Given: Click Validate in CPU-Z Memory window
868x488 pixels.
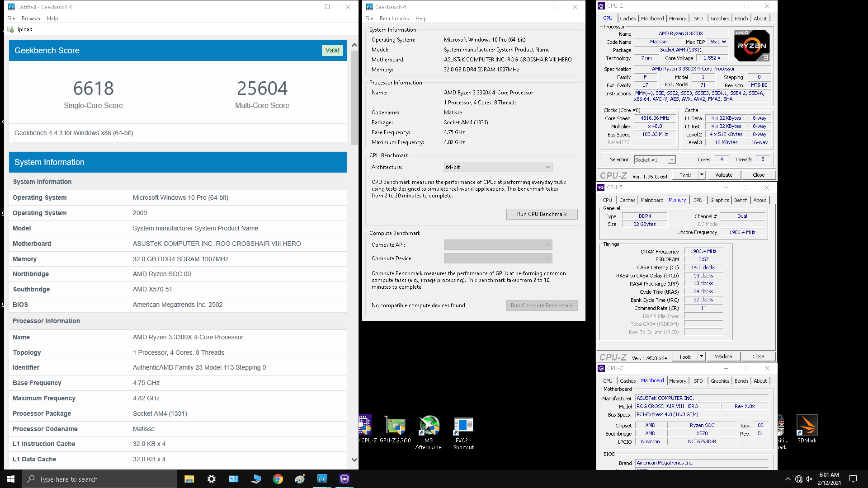Looking at the screenshot, I should 723,357.
